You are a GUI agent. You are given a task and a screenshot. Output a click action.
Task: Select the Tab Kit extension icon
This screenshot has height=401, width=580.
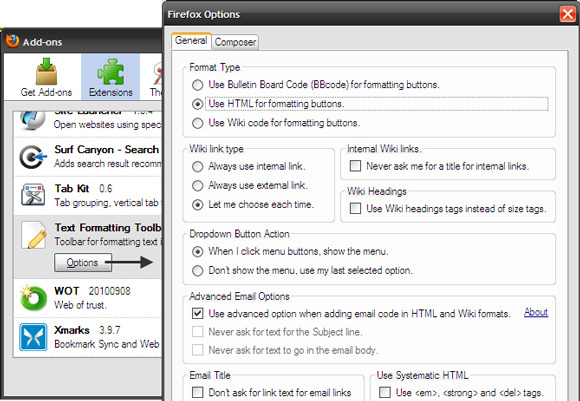coord(33,195)
